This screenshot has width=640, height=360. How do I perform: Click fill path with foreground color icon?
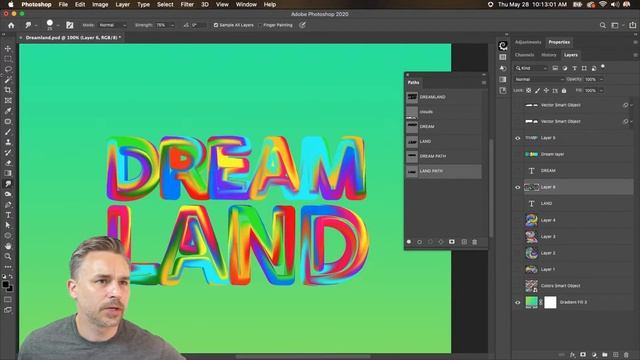(409, 242)
